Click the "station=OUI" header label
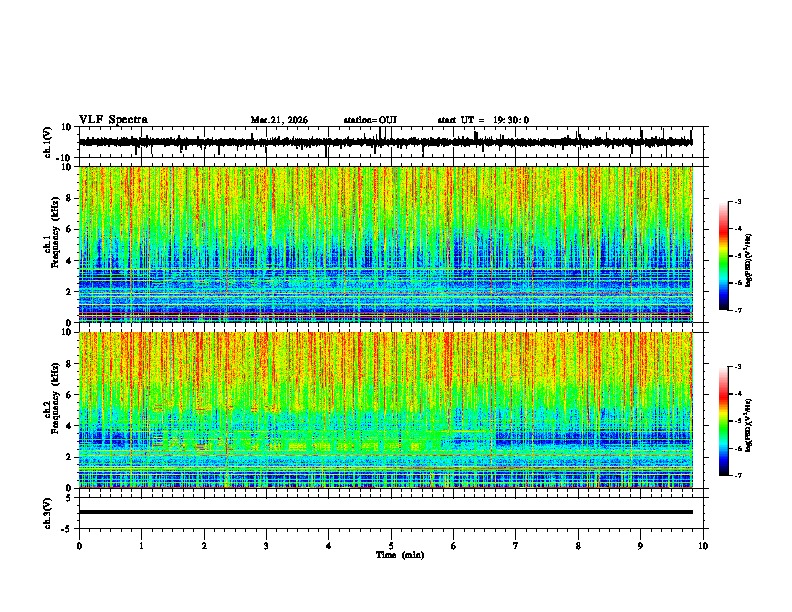 pos(370,120)
